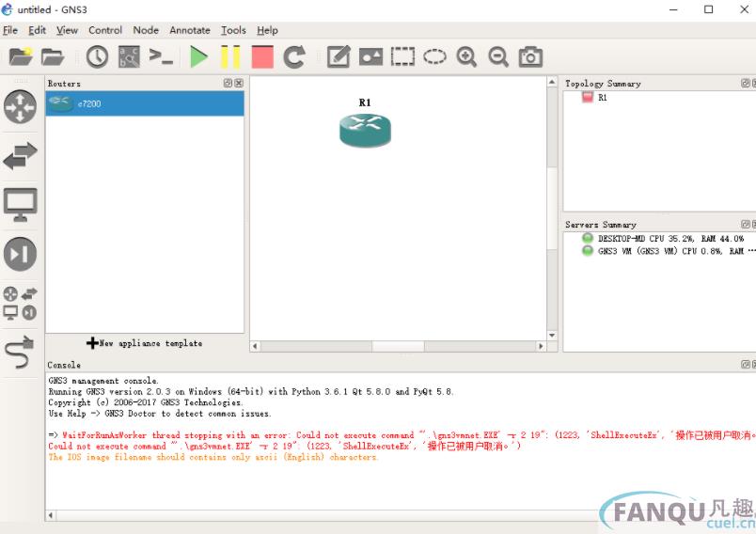Float the Topology Summary panel
Screen dimensions: 756x534
coord(746,84)
